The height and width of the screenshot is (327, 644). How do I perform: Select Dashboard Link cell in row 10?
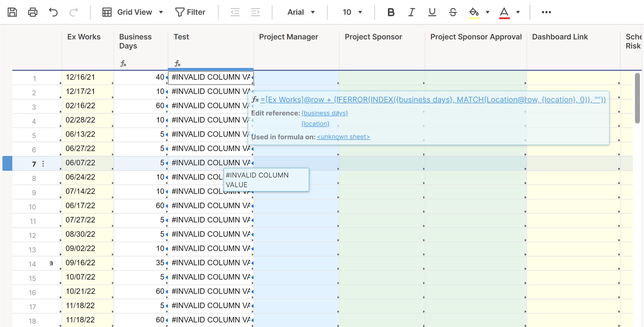(574, 206)
